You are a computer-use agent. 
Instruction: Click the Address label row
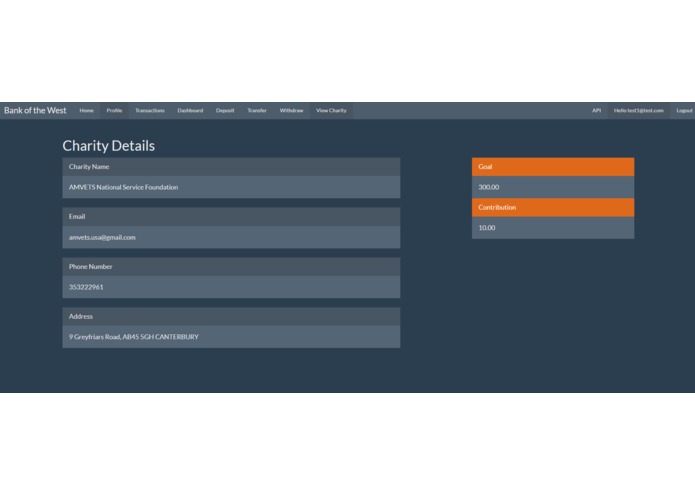click(231, 316)
